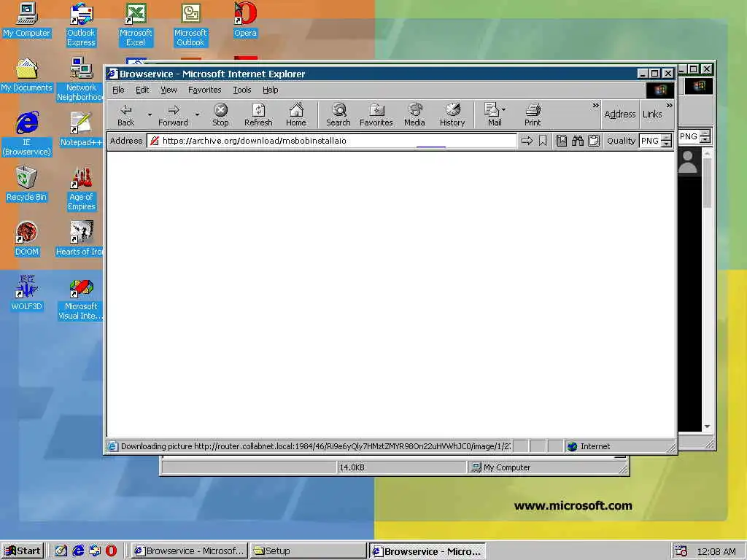Viewport: 747px width, 560px height.
Task: Select the My Documents desktop icon
Action: pyautogui.click(x=27, y=75)
